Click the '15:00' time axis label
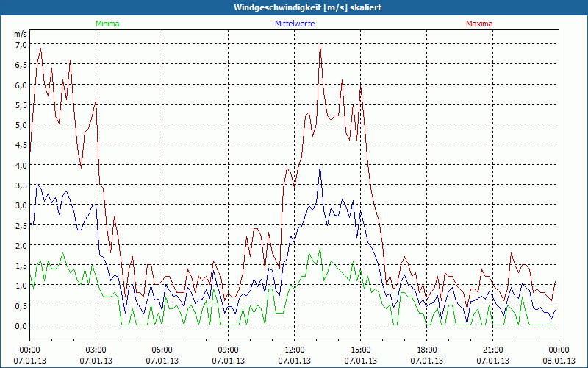The width and height of the screenshot is (588, 368). 361,350
